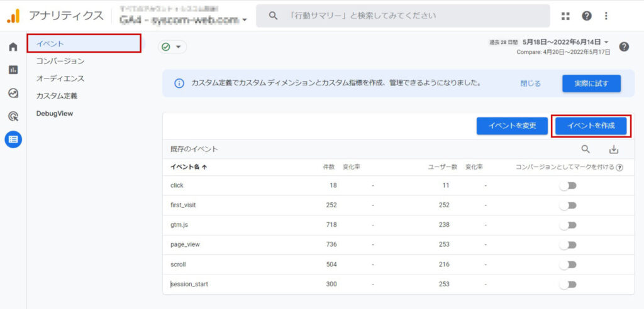Screen dimensions: 644x309
Task: Click 閉じる to dismiss the banner
Action: (x=531, y=84)
